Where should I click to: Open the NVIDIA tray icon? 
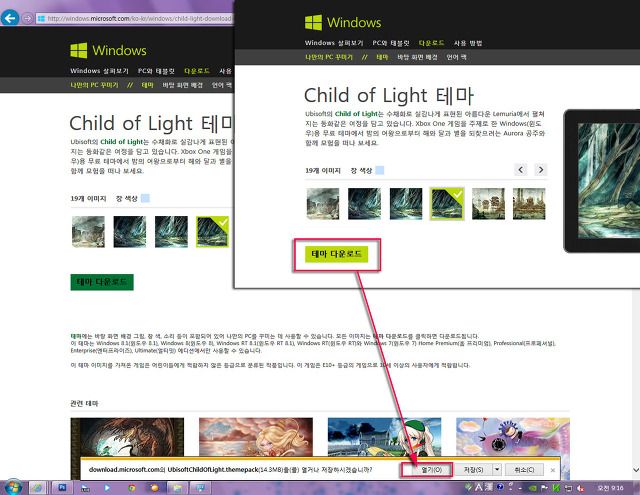pos(533,488)
